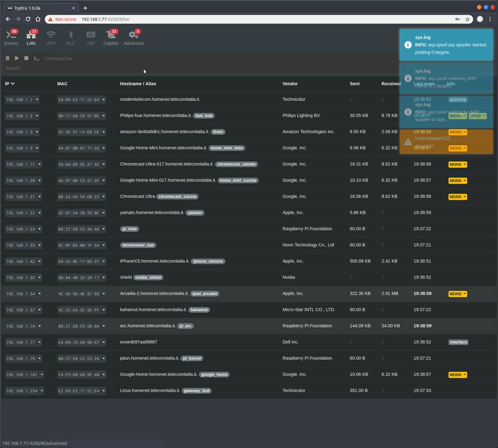
Task: Select hostname enxe4b97aa99867
Action: (139, 342)
